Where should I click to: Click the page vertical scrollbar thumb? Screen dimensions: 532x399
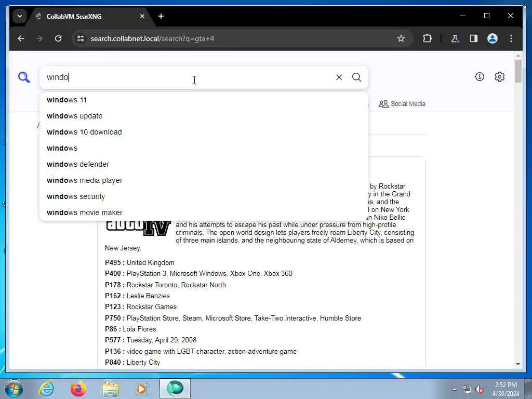click(x=518, y=71)
